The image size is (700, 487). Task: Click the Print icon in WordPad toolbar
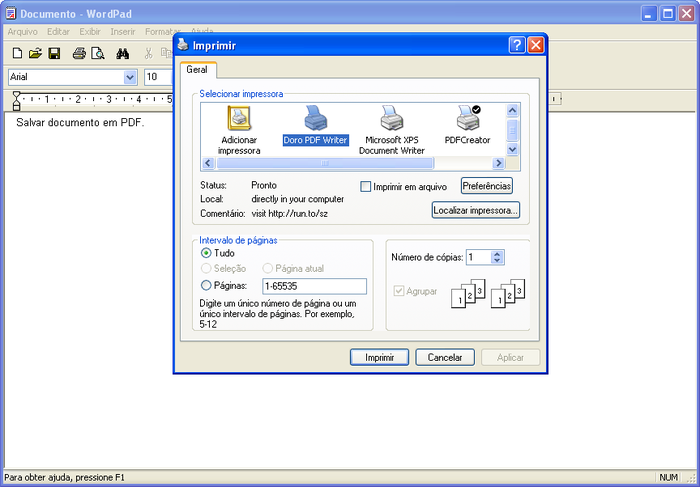click(x=79, y=54)
